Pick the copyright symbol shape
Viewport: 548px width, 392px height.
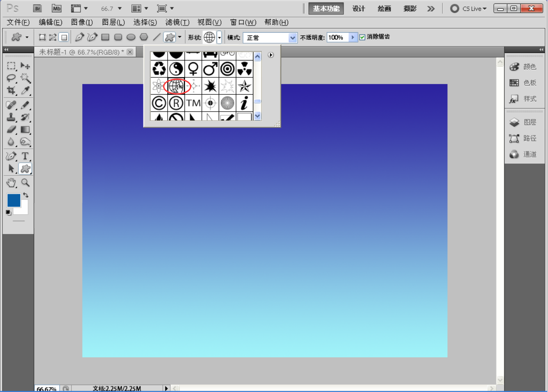coord(159,103)
